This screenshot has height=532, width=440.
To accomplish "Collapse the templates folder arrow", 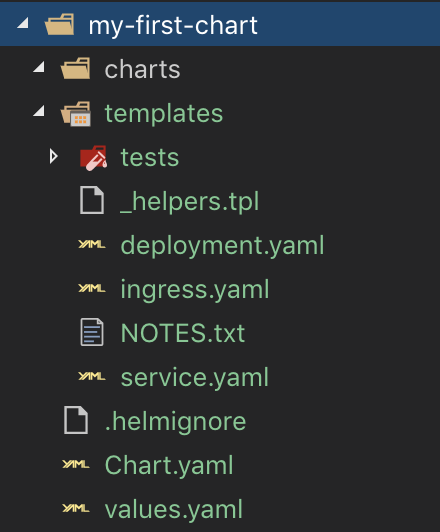I will click(39, 111).
